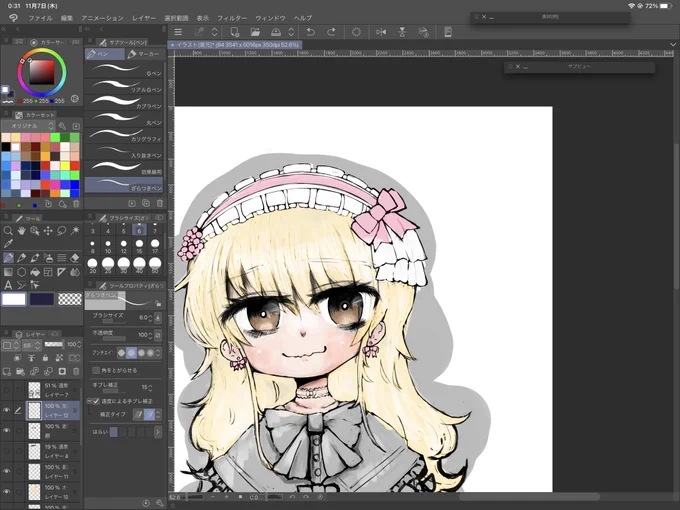The image size is (680, 510).
Task: Select the Operation object tool
Action: pos(35,231)
